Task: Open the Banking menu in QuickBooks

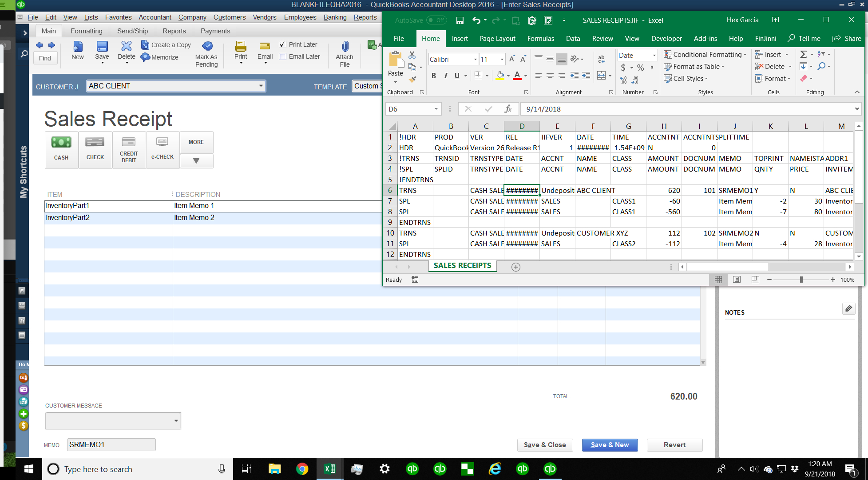Action: point(335,17)
